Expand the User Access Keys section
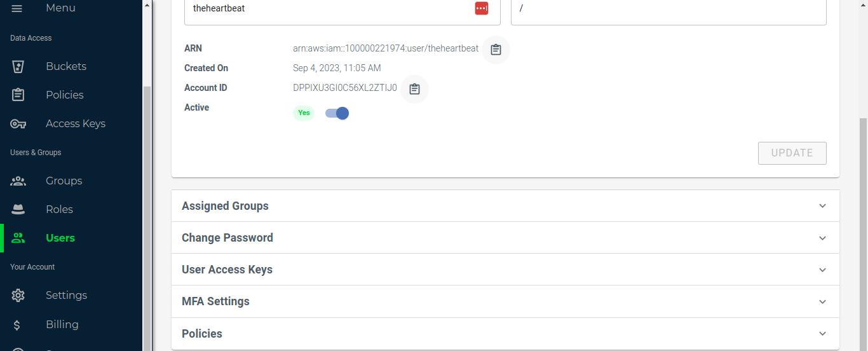The image size is (868, 351). 505,270
